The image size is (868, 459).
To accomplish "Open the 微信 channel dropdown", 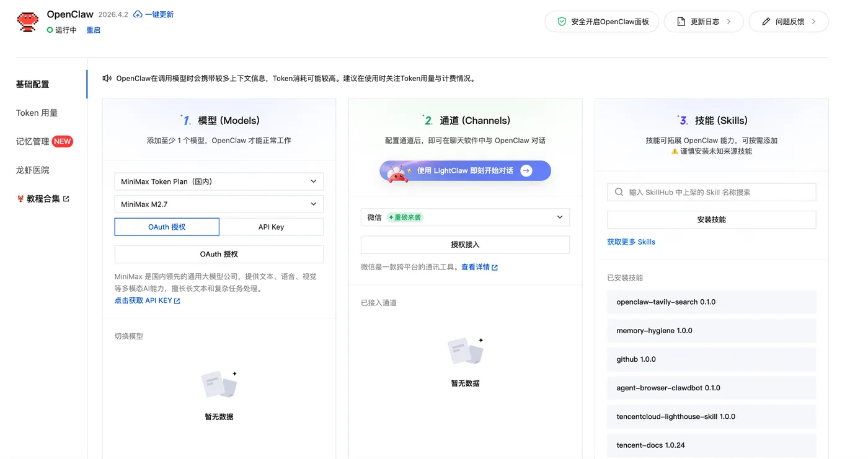I will tap(465, 217).
